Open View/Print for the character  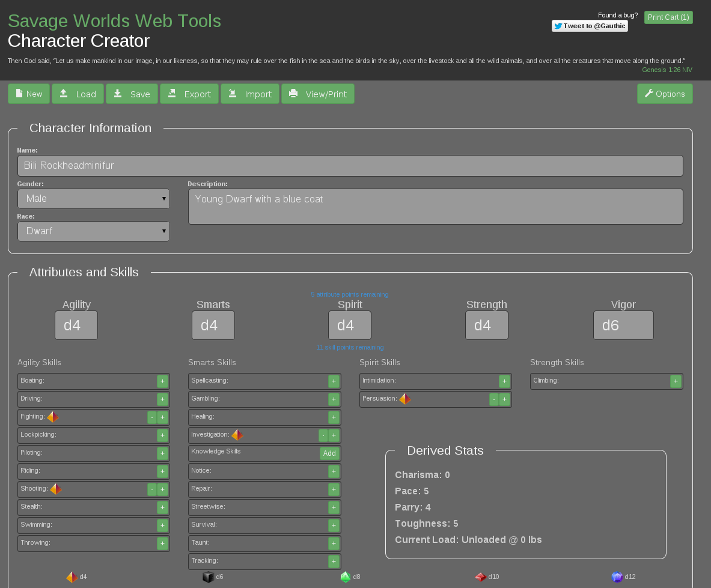pos(318,94)
